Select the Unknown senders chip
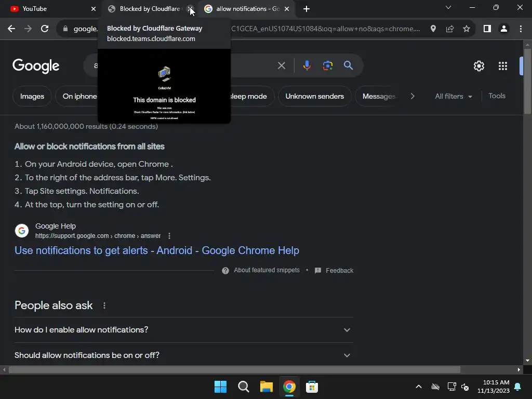Screen dimensions: 532x399 tap(314, 96)
